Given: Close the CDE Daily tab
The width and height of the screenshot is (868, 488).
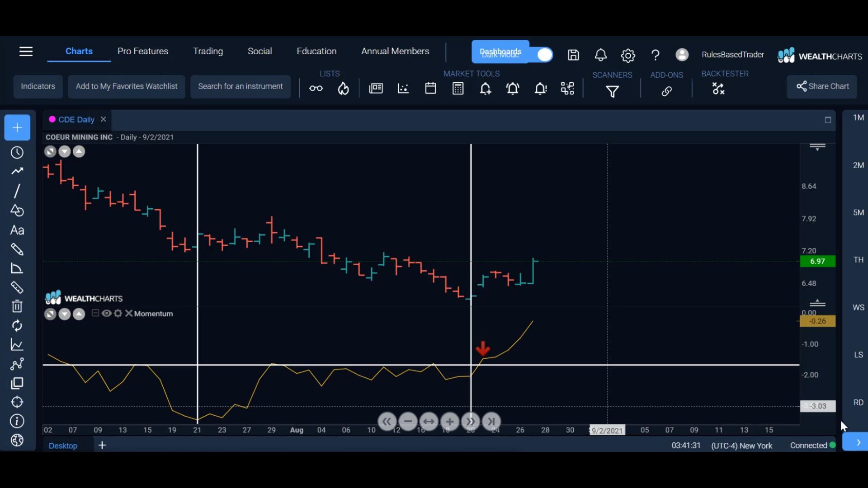Looking at the screenshot, I should tap(104, 119).
